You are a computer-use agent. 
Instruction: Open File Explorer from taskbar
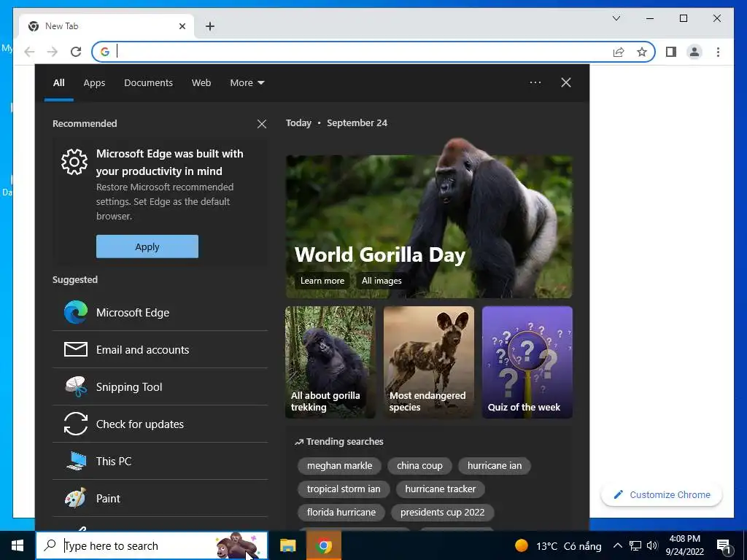pos(287,545)
